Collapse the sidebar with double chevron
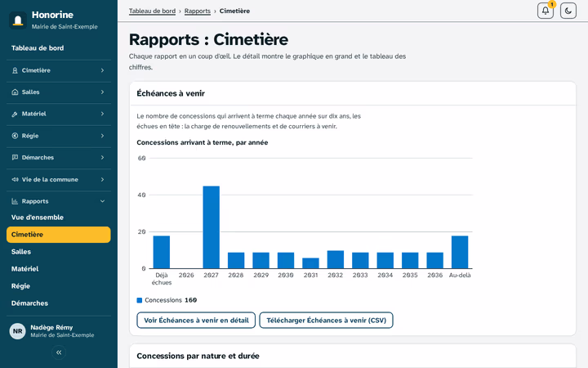The width and height of the screenshot is (588, 368). (x=59, y=352)
